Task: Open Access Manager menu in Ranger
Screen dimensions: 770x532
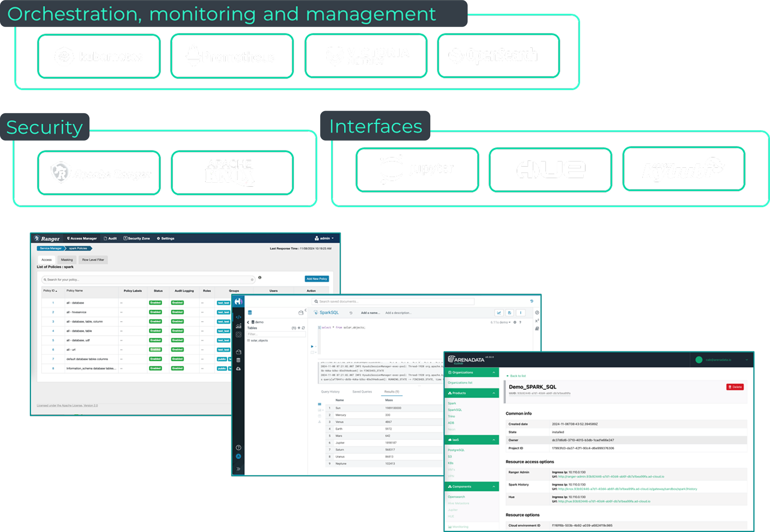Action: pos(82,238)
